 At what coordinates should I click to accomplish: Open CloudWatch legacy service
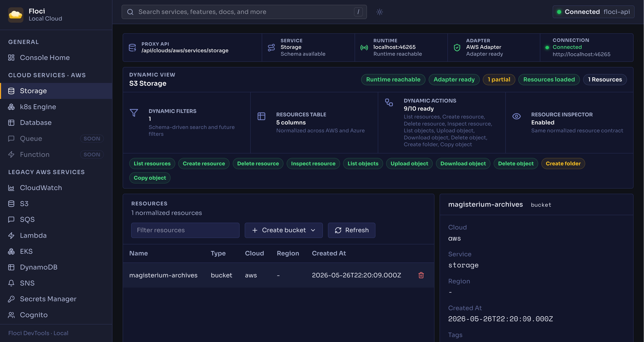(x=56, y=188)
